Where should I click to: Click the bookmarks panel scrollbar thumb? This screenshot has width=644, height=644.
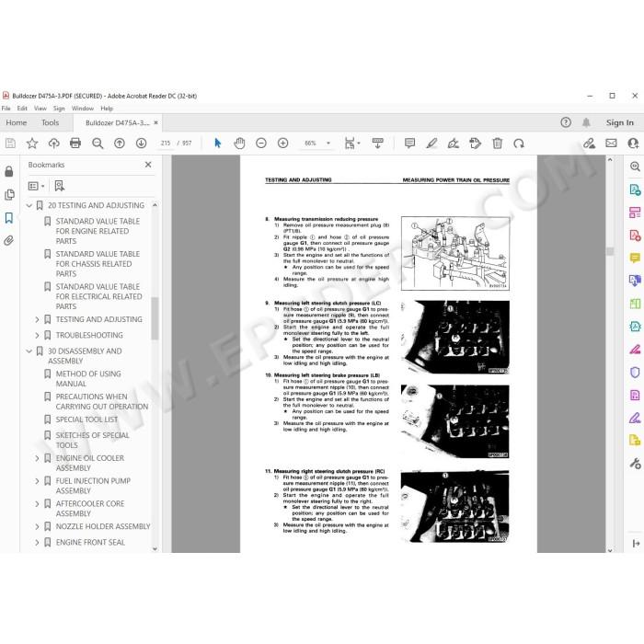[155, 318]
